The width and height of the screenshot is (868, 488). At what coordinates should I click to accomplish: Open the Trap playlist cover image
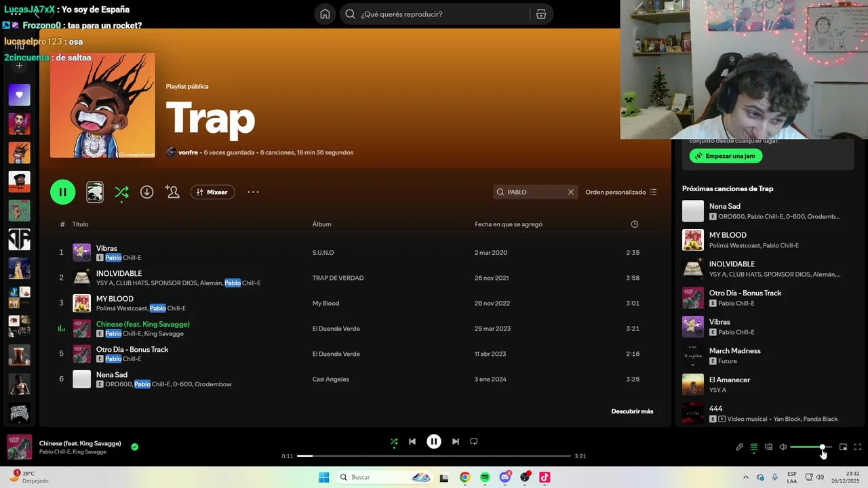click(102, 106)
